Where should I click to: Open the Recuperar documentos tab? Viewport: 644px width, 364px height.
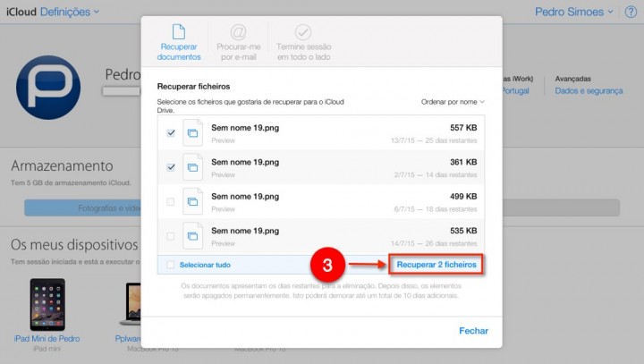(x=179, y=42)
